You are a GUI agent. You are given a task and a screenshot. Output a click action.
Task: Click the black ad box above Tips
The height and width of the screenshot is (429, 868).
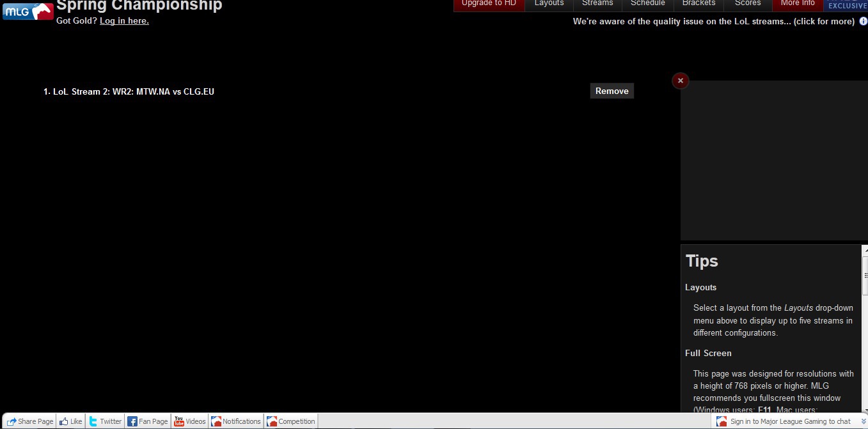coord(774,160)
